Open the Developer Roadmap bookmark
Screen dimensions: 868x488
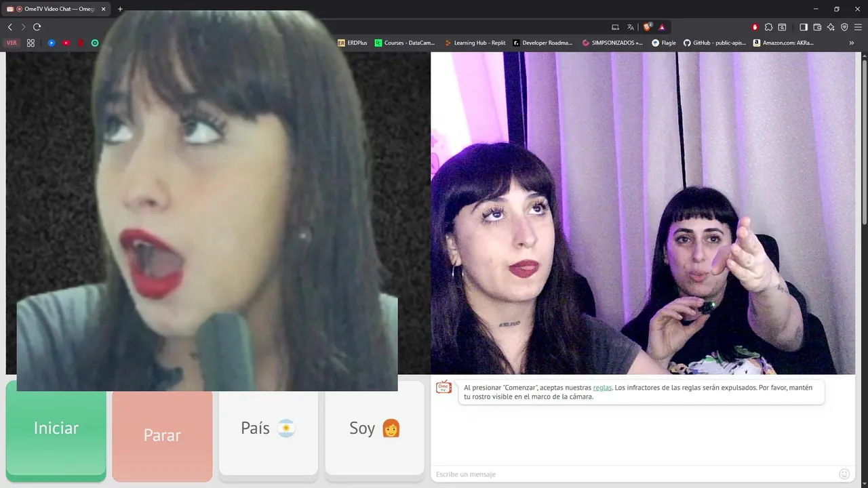[543, 43]
